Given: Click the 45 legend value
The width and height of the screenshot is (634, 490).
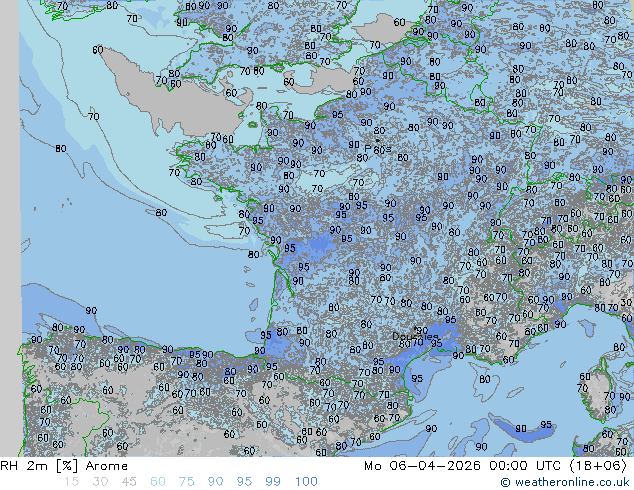Looking at the screenshot, I should (129, 482).
